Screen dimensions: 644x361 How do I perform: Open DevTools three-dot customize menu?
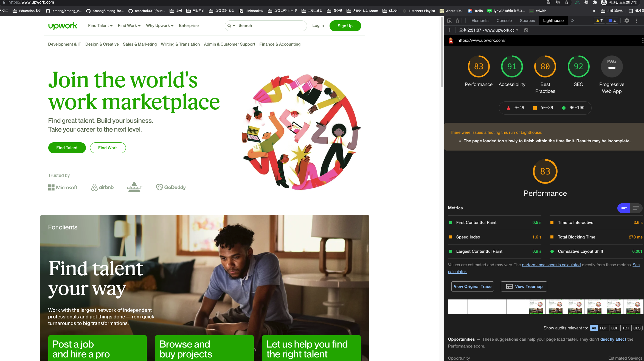click(x=637, y=21)
